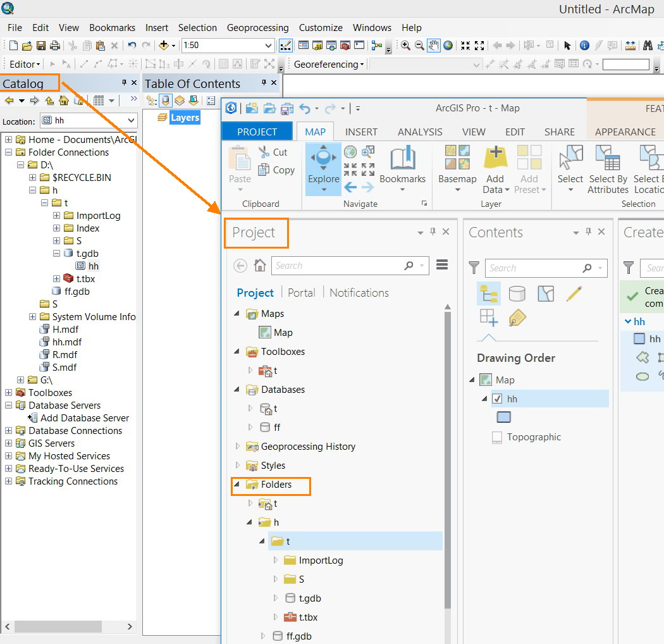Open the Catalog Location dropdown
Viewport: 664px width, 644px height.
click(132, 121)
